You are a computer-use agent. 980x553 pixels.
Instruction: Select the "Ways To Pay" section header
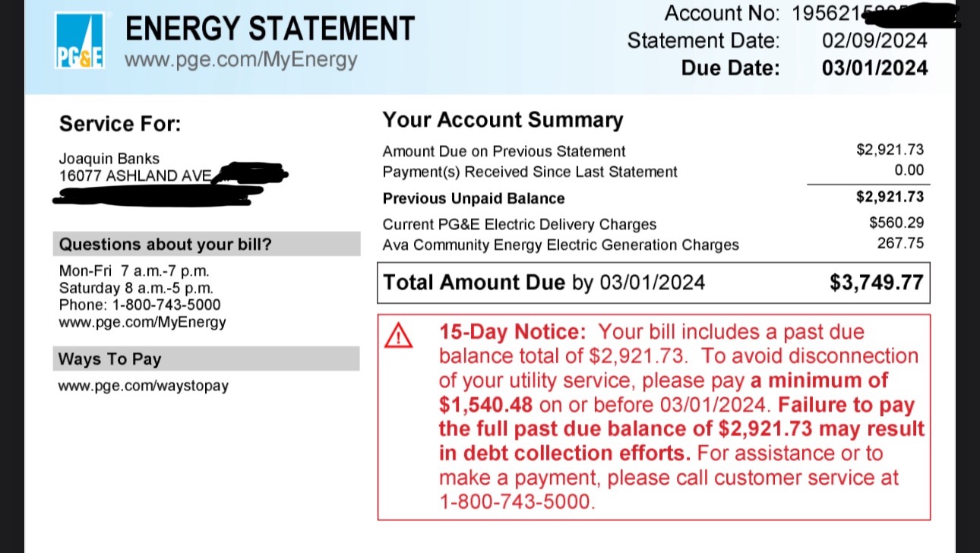point(110,359)
